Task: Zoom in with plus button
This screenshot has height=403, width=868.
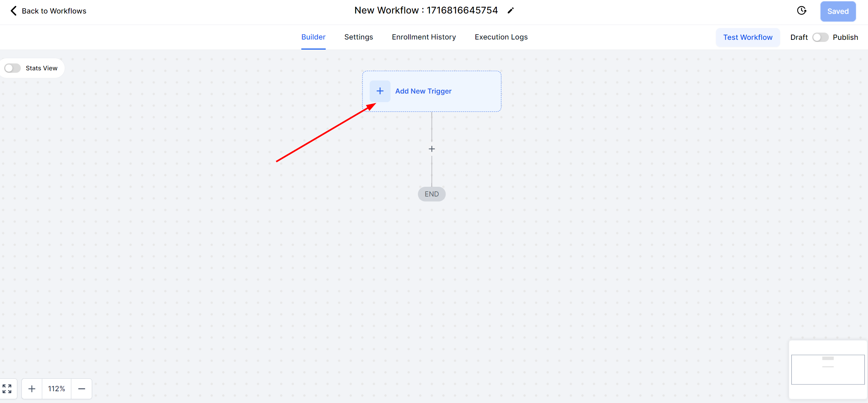Action: tap(32, 389)
